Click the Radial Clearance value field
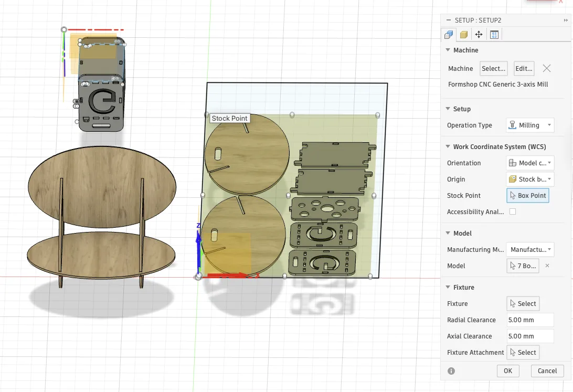Image resolution: width=573 pixels, height=392 pixels. coord(530,320)
